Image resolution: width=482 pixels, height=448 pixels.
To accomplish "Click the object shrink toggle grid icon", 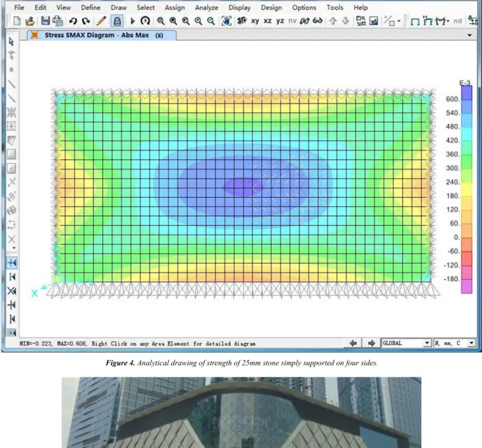I will click(360, 21).
